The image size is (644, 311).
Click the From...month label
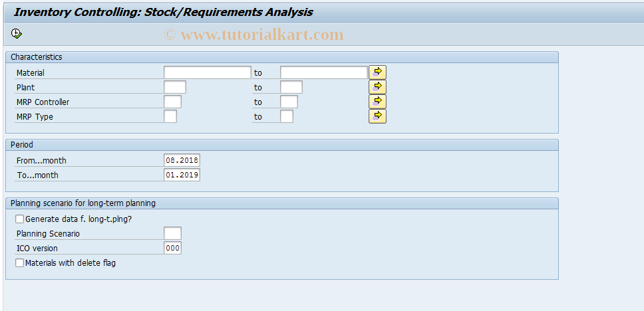tap(41, 160)
